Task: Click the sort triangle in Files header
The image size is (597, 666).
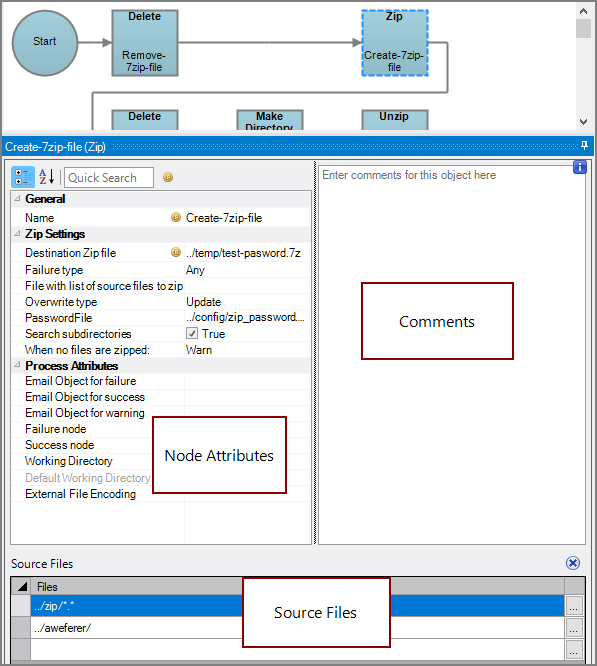Action: [x=22, y=587]
